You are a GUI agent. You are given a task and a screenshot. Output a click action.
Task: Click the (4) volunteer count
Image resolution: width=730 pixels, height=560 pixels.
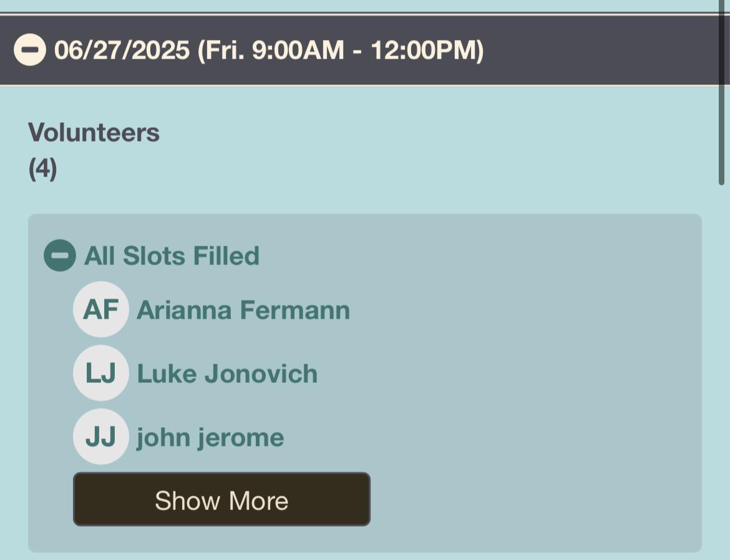coord(42,169)
